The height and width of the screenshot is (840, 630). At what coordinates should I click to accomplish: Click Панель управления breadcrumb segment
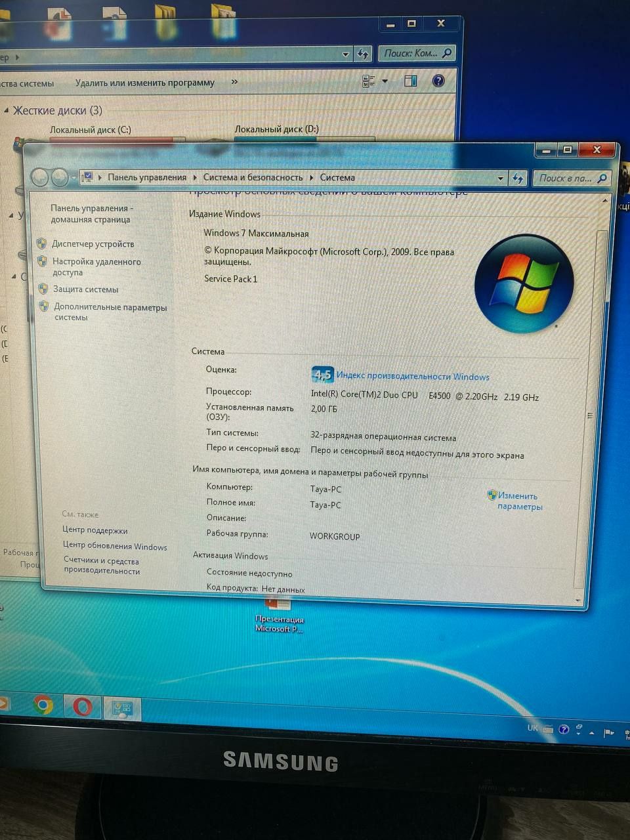[x=147, y=177]
